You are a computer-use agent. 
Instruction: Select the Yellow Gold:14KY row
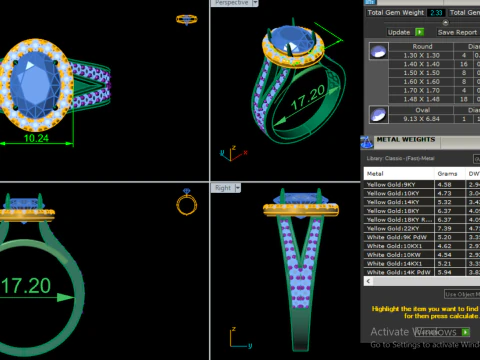[422, 202]
